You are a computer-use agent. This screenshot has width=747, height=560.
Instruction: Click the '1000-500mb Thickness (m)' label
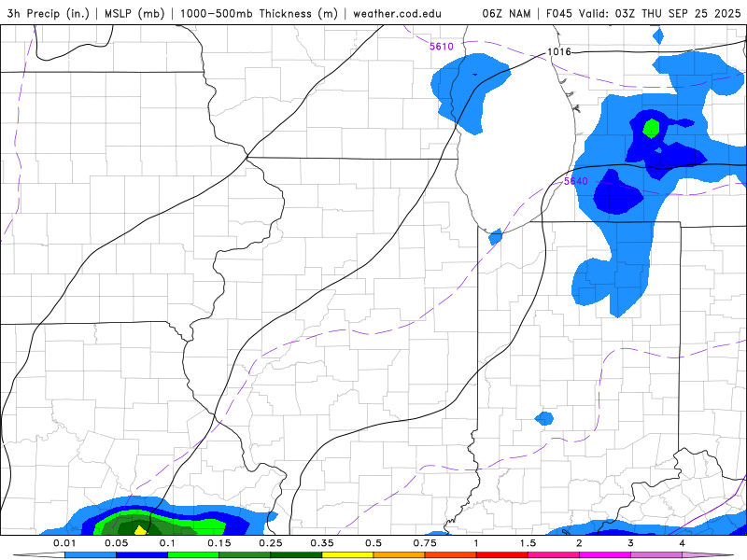pyautogui.click(x=259, y=13)
